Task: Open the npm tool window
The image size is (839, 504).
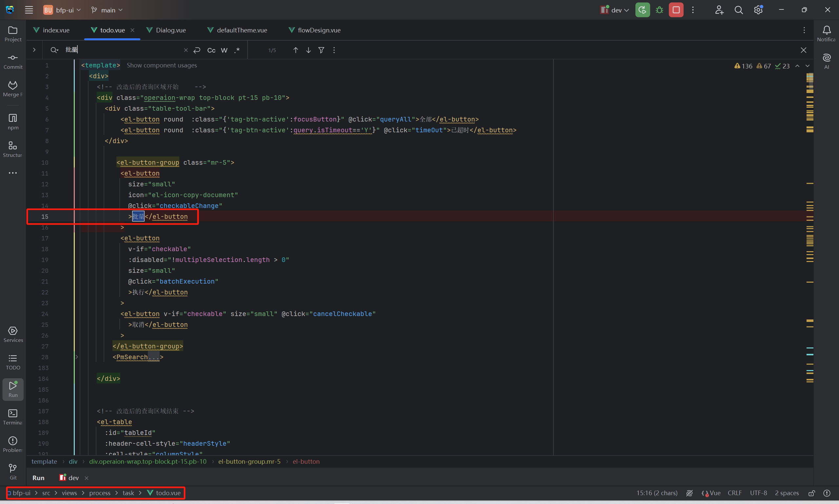Action: (12, 121)
